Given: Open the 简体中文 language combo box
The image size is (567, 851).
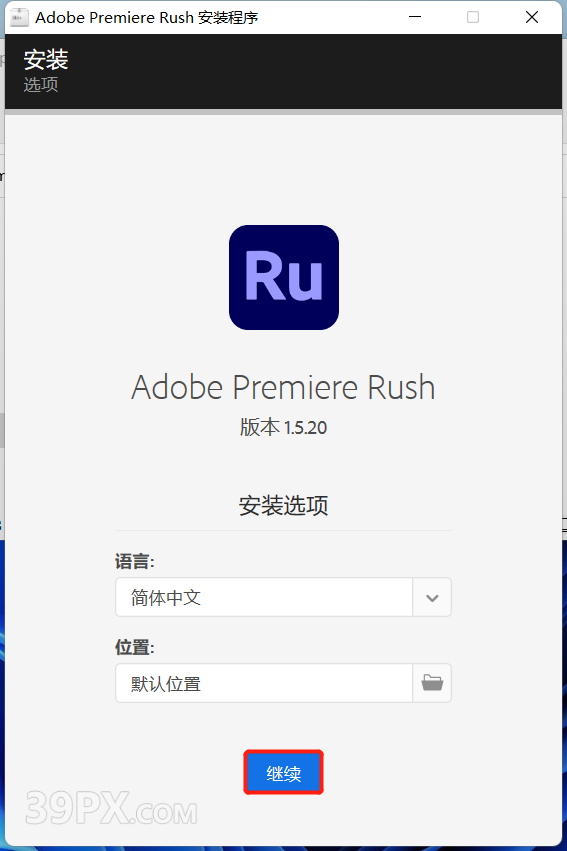Looking at the screenshot, I should click(x=283, y=598).
